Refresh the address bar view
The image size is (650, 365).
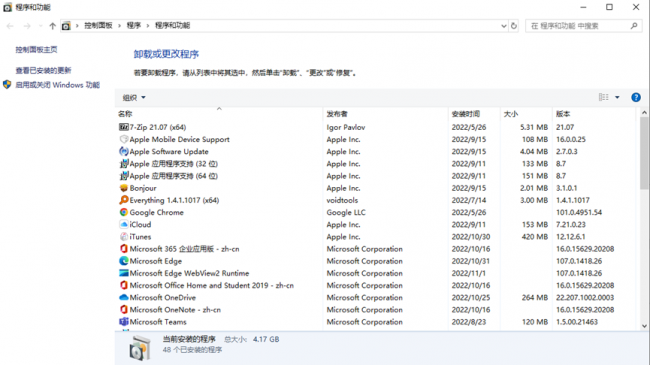(x=514, y=26)
